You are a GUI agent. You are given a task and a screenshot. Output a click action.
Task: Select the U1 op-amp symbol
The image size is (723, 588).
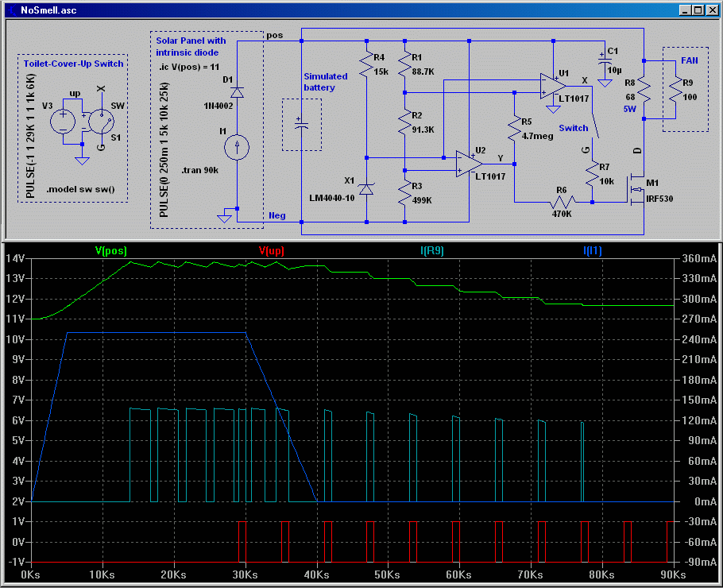click(553, 86)
